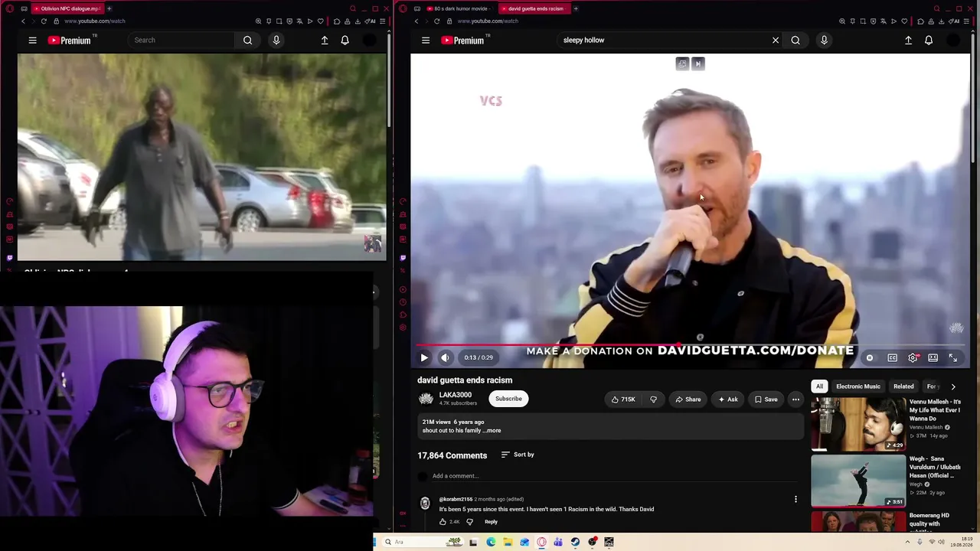
Task: Click search magnifier next to 'sleepy hollow'
Action: coord(795,41)
